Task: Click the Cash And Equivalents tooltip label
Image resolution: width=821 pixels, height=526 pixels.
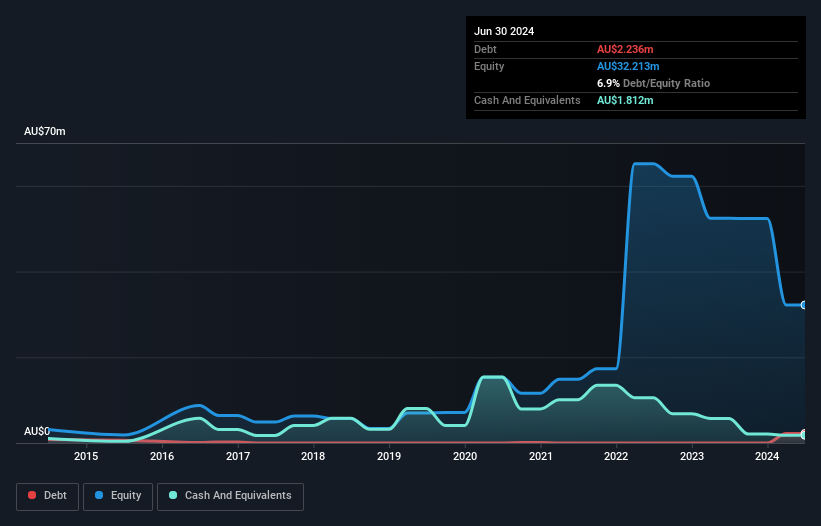Action: pos(527,100)
